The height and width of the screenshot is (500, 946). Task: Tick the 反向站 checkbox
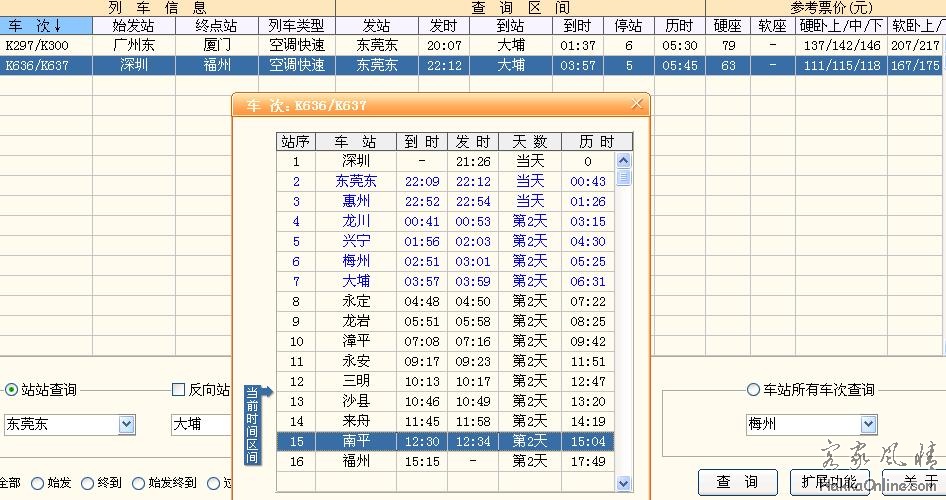(179, 390)
